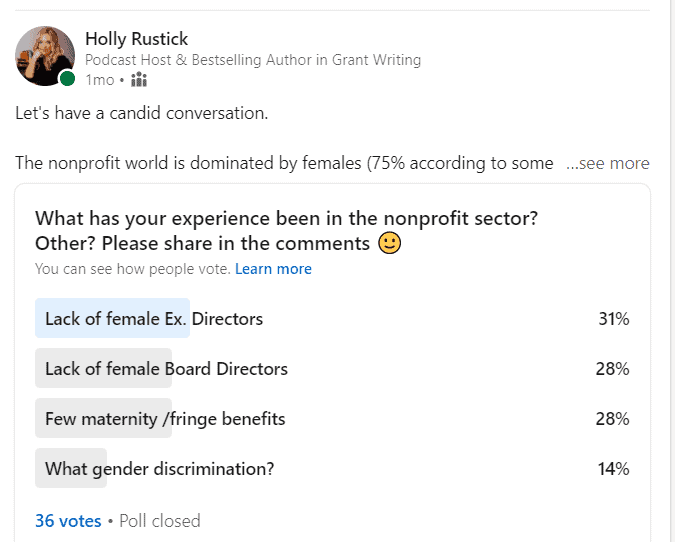Click the blue 31% progress bar
675x542 pixels.
click(112, 318)
